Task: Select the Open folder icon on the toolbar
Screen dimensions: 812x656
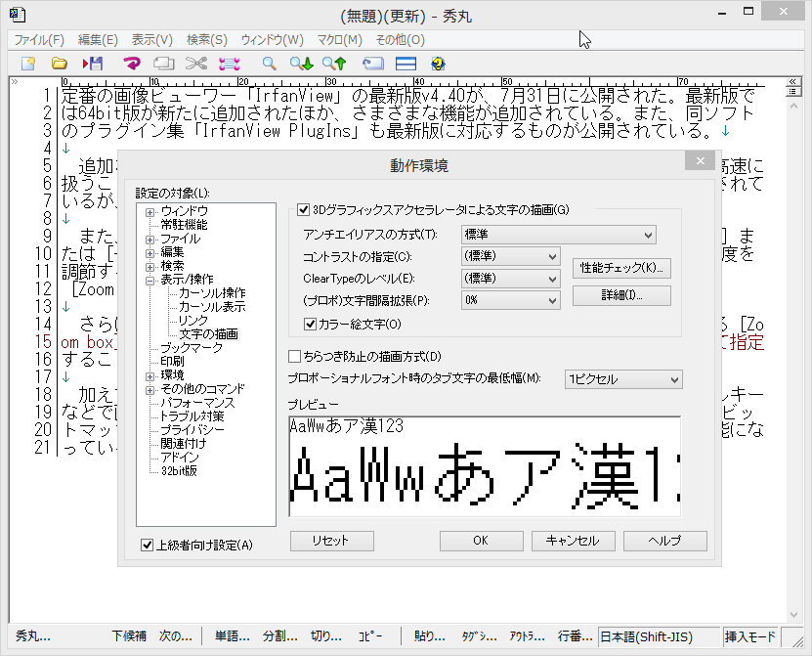Action: (x=58, y=63)
